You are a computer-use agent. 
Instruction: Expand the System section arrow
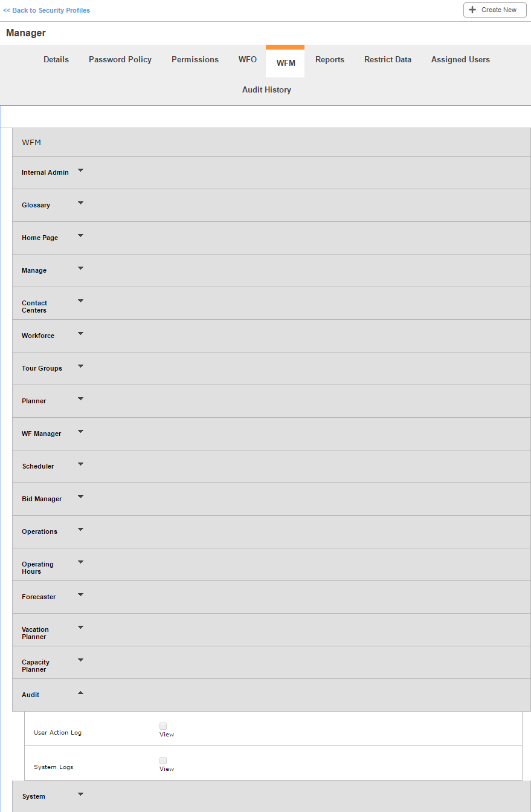click(81, 794)
